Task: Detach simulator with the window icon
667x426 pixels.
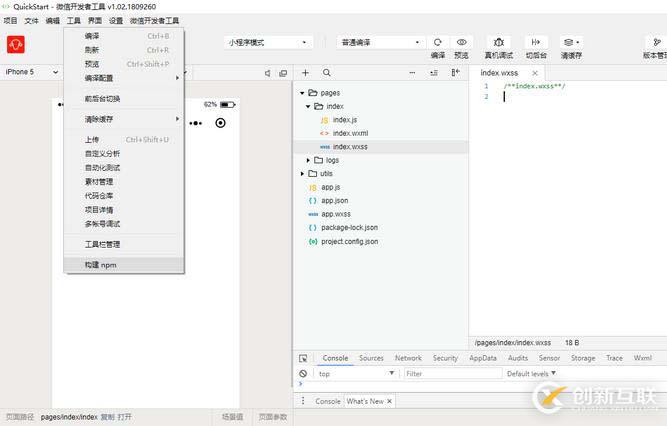Action: coord(283,73)
